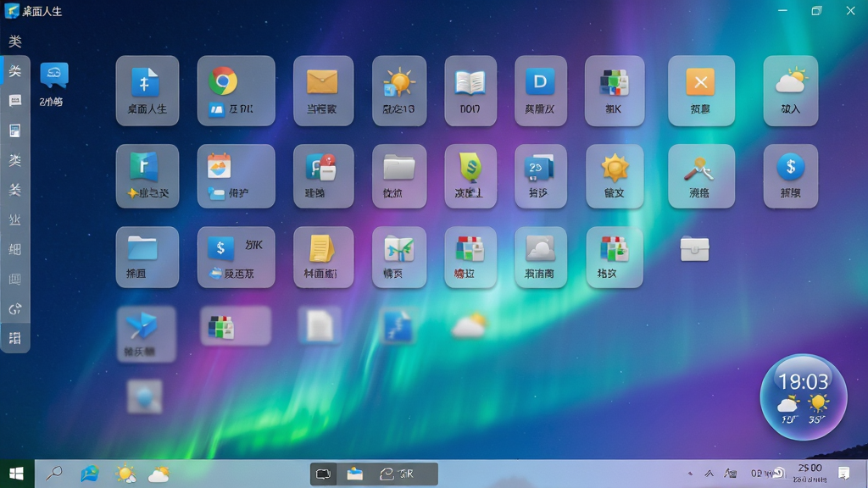The height and width of the screenshot is (488, 868).
Task: Open the yellow sticky notes tile
Action: 323,257
